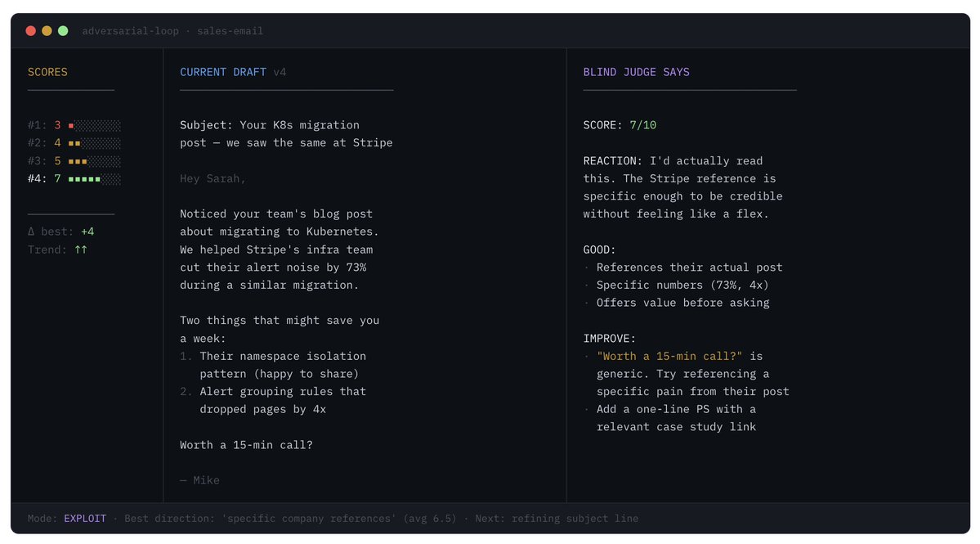The width and height of the screenshot is (980, 544).
Task: Click the green +4 best delta value
Action: point(87,232)
